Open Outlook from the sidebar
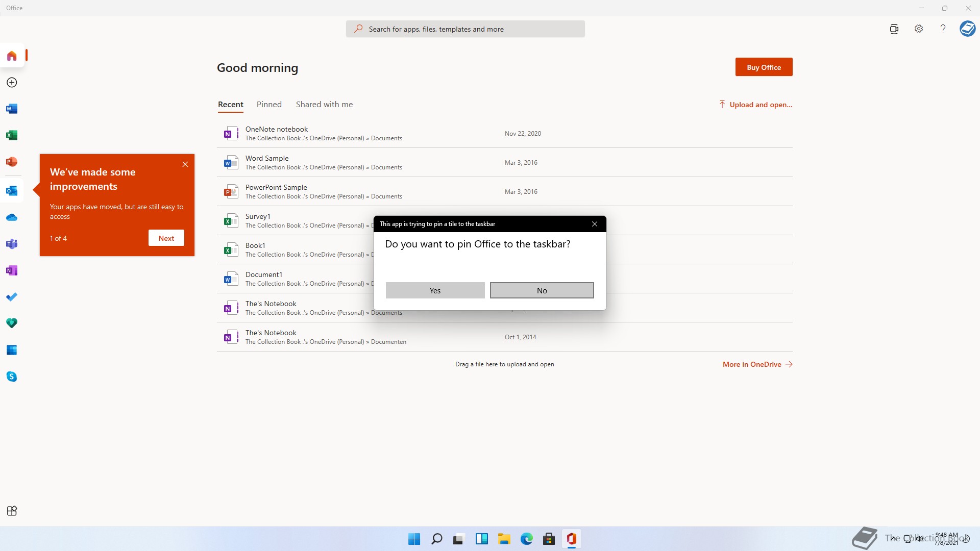980x551 pixels. pyautogui.click(x=12, y=191)
